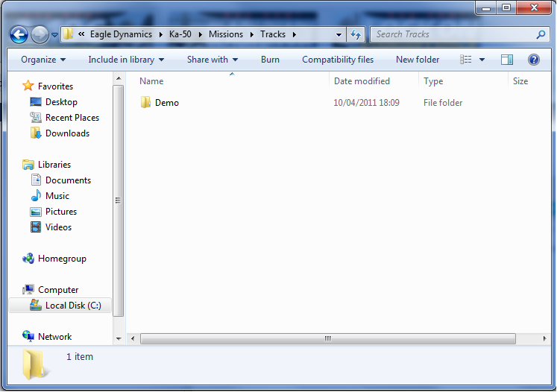557x392 pixels.
Task: Click the date 10/04/2011 18:09
Action: [x=366, y=103]
